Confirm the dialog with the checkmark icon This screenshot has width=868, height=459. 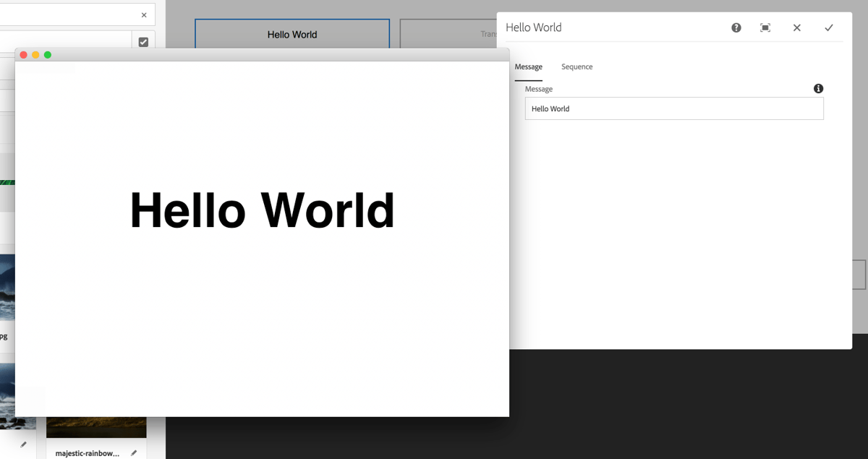click(x=829, y=27)
